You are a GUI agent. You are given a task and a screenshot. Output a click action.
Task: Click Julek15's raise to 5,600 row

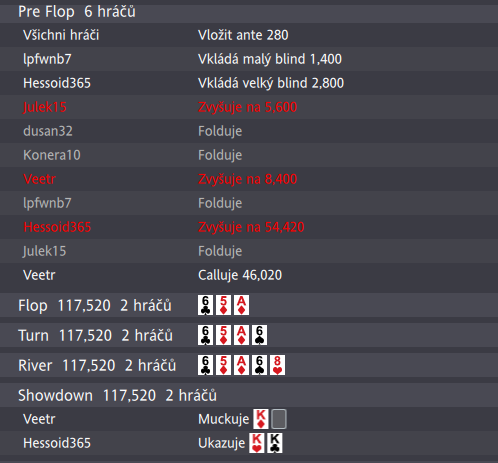click(x=249, y=107)
